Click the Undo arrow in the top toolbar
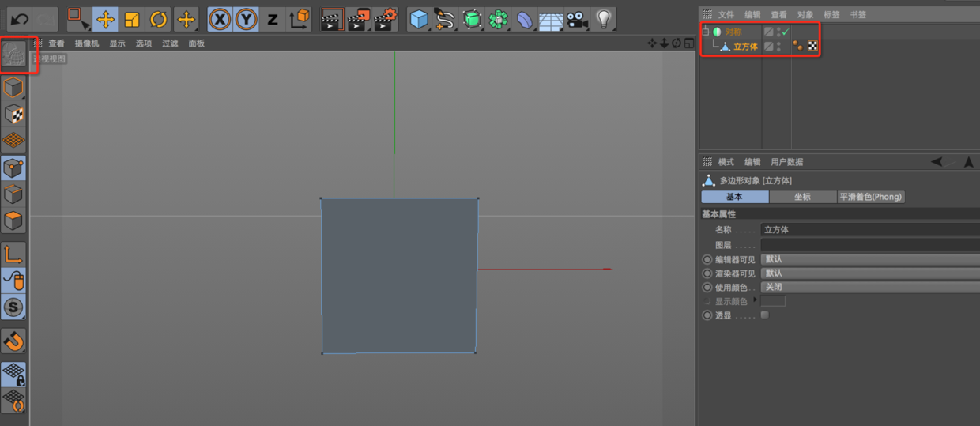Screen dimensions: 980x426 click(19, 18)
